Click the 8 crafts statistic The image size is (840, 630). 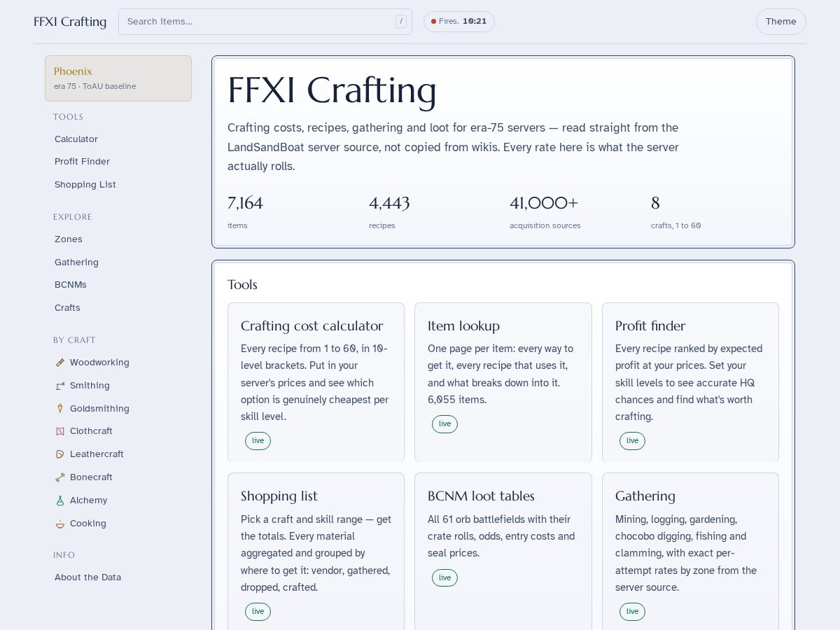pos(676,212)
